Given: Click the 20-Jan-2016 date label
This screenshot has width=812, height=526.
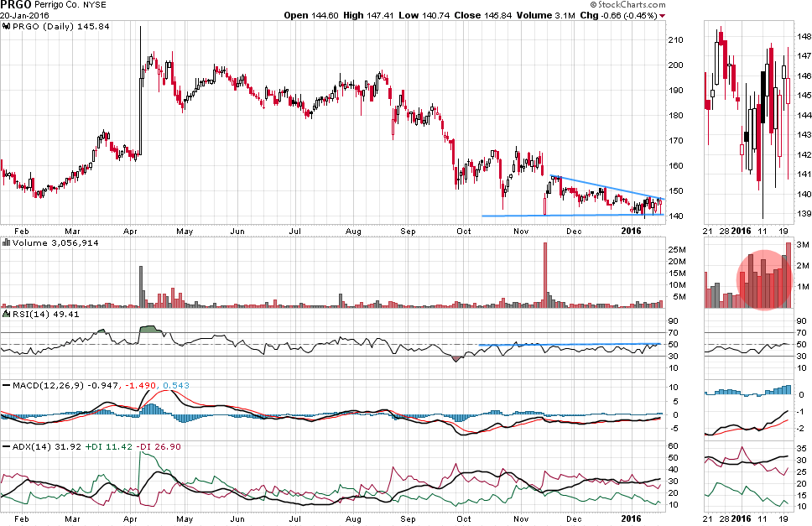Looking at the screenshot, I should tap(24, 16).
